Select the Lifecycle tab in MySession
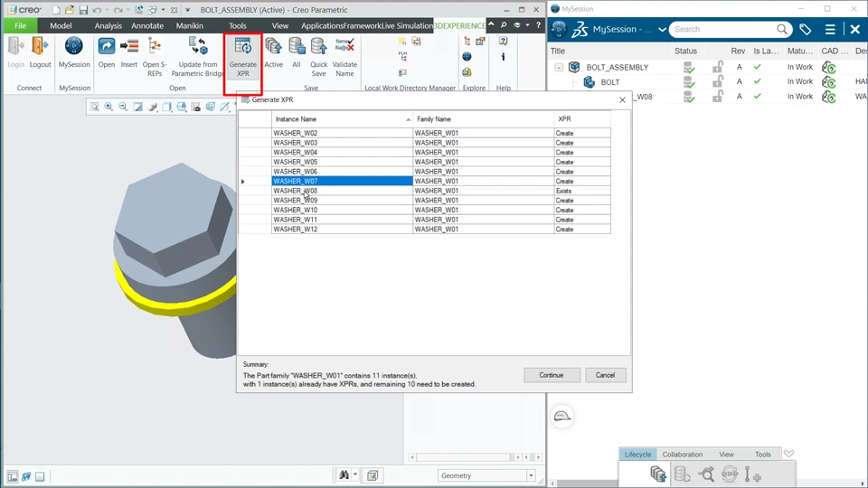The image size is (868, 488). [x=637, y=455]
